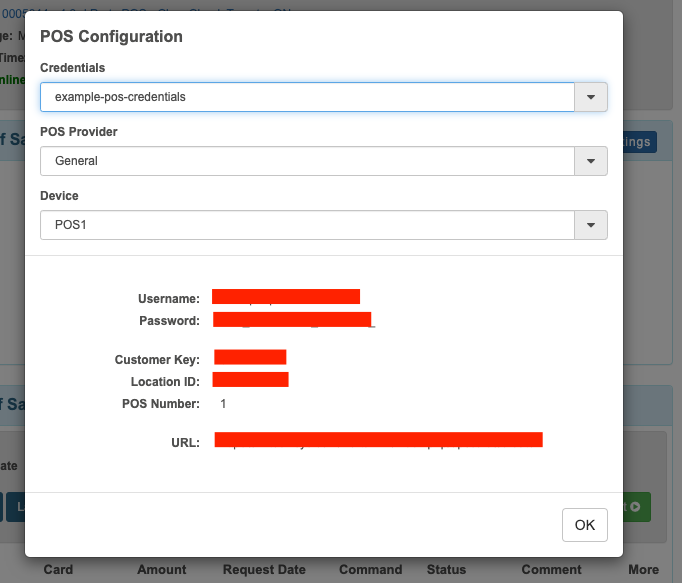Sort by the Amount column header
This screenshot has width=682, height=583.
[x=162, y=570]
